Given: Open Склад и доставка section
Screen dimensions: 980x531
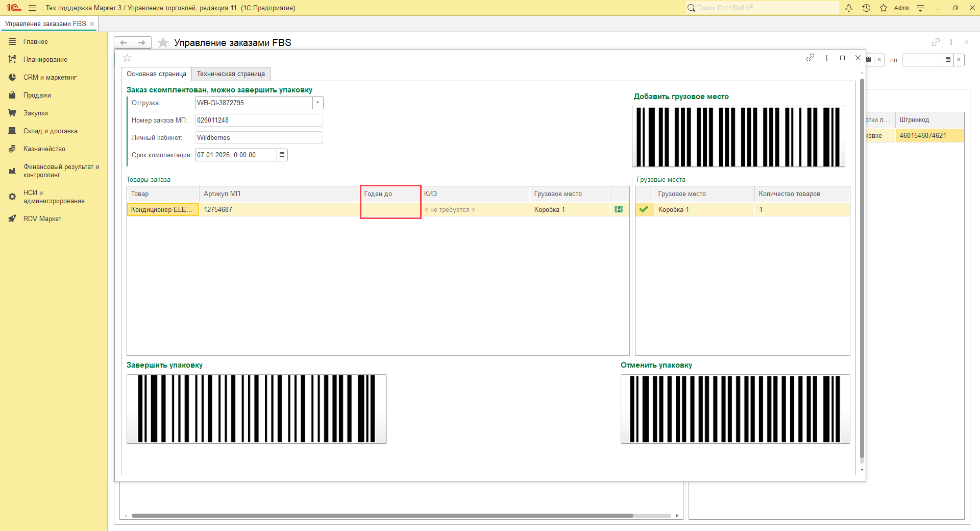Looking at the screenshot, I should tap(50, 131).
